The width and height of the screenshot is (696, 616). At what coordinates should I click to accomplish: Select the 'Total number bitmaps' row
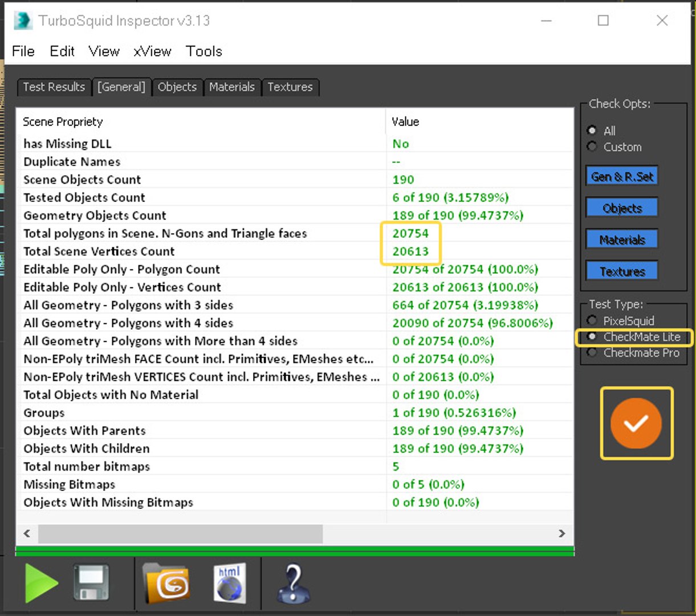pyautogui.click(x=295, y=467)
